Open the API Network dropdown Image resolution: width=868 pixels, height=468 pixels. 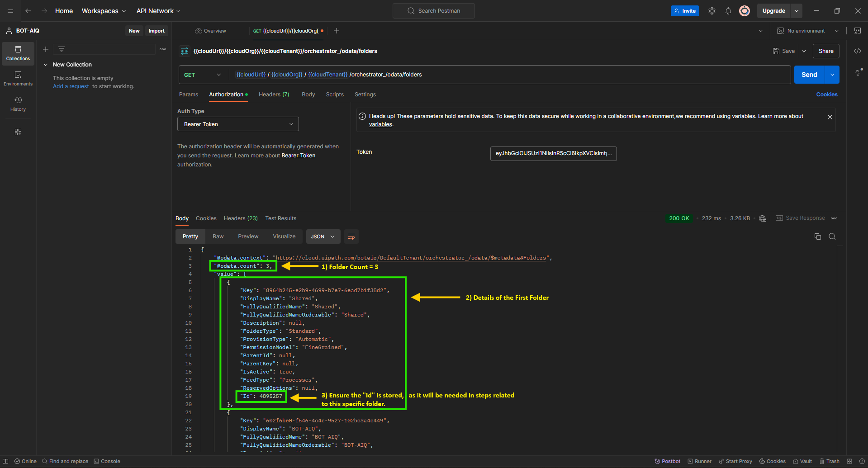pos(158,11)
